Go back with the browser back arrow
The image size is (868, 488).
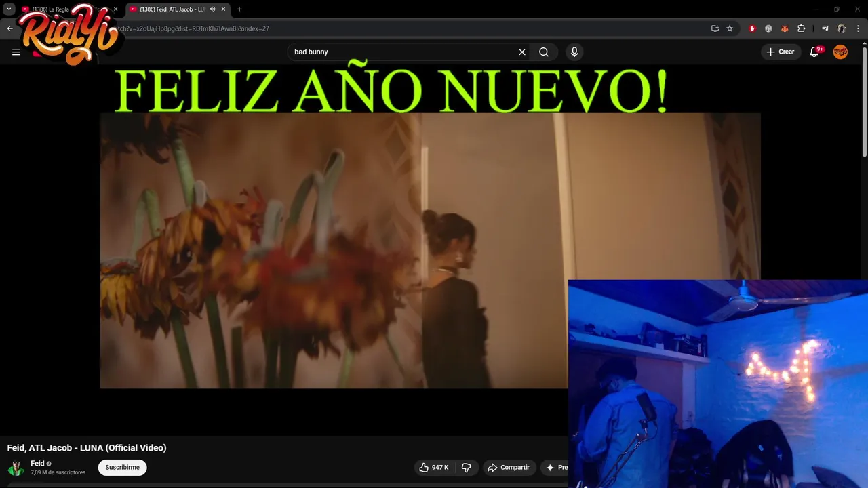point(9,28)
